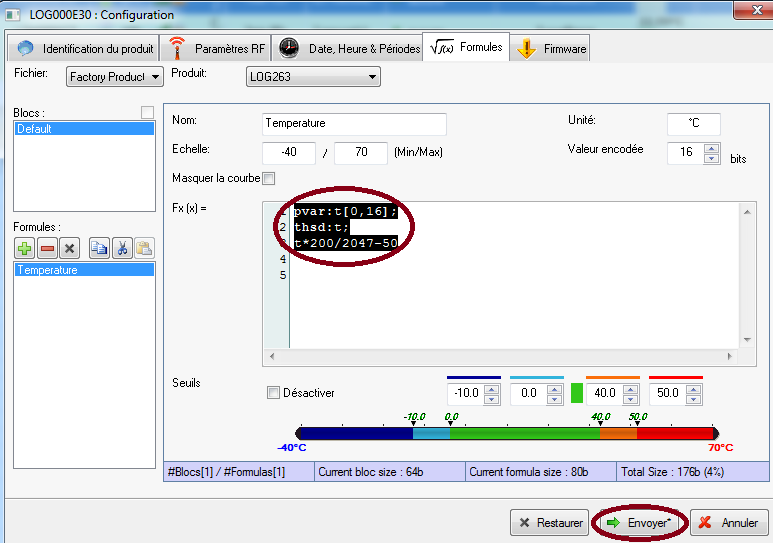Click the download arrow icon for Firmware
The image size is (773, 543).
click(x=527, y=48)
